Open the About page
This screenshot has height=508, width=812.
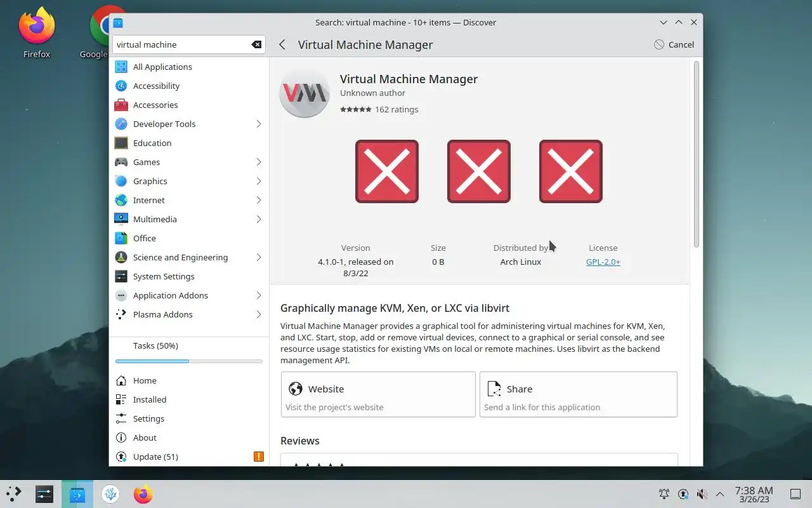[189, 438]
